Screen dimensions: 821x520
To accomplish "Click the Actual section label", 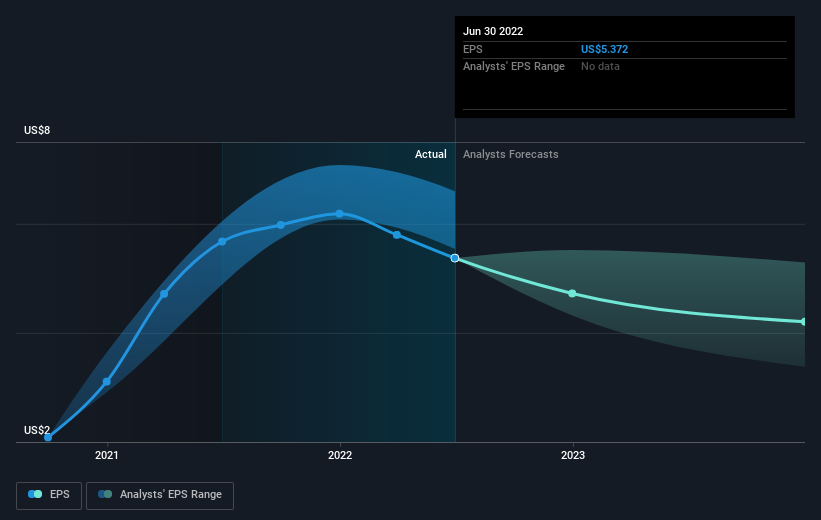I will 431,154.
